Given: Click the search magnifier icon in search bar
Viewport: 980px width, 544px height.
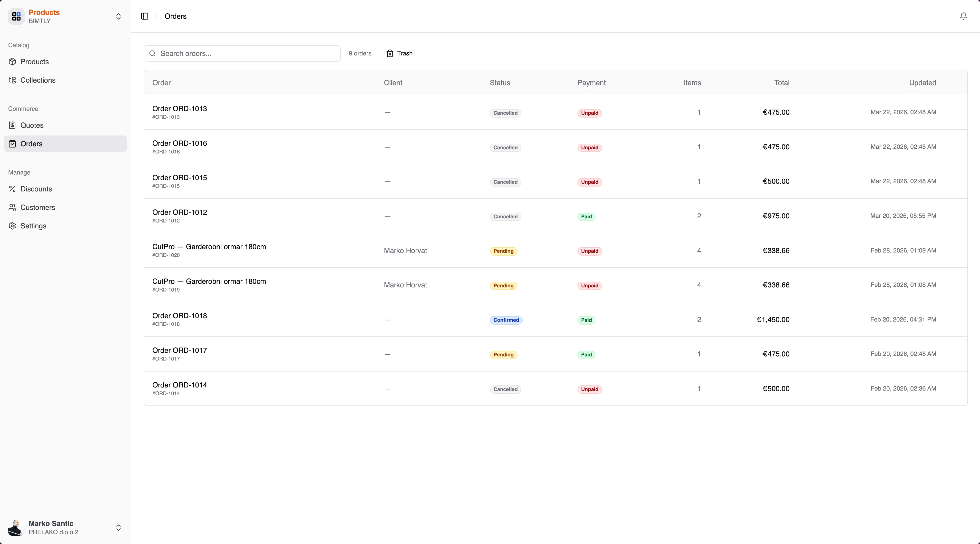Looking at the screenshot, I should [x=153, y=53].
